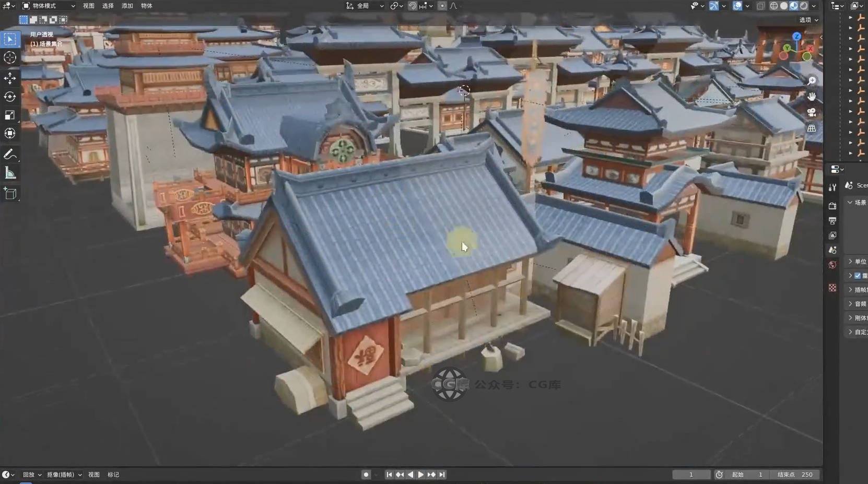
Task: Open the Texture properties tab
Action: (832, 288)
